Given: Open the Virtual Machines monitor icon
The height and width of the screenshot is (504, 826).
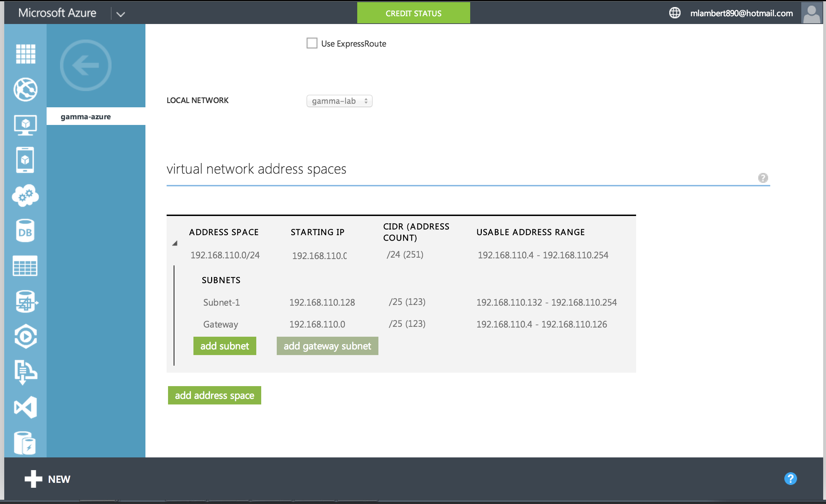Looking at the screenshot, I should click(25, 125).
